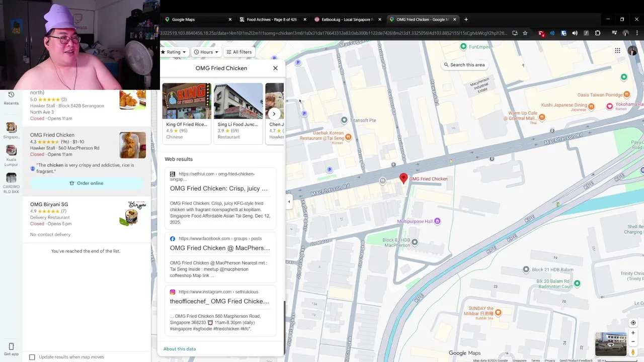644x362 pixels.
Task: Select Daebak Korean Restaurant map marker
Action: (x=348, y=137)
